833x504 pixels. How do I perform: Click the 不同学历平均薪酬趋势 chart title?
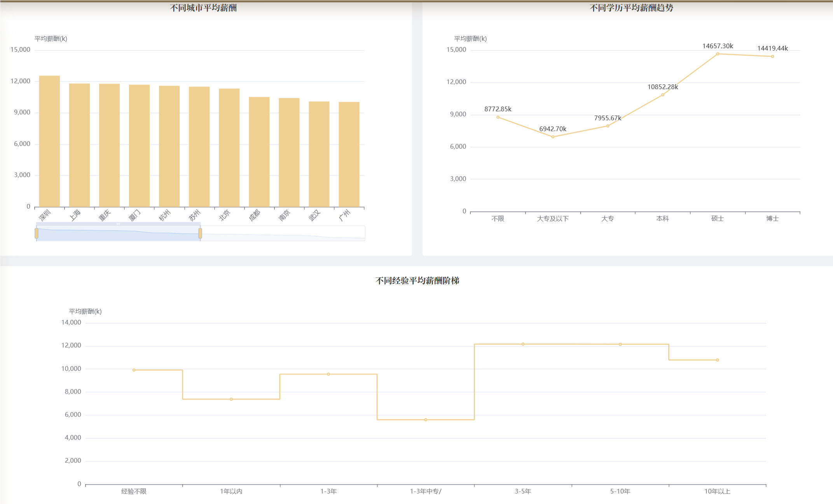(631, 8)
